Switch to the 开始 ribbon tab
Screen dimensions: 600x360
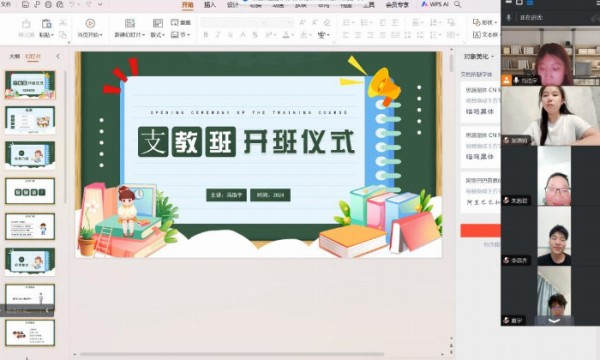(x=188, y=5)
